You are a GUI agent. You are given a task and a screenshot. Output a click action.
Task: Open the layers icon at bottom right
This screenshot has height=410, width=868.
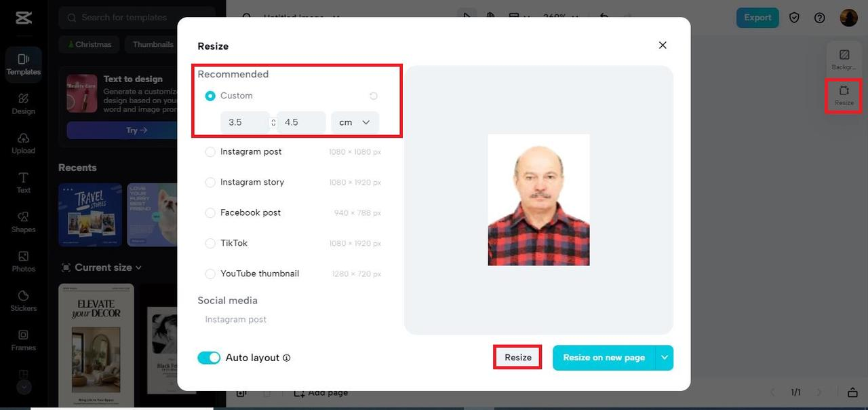tap(852, 392)
